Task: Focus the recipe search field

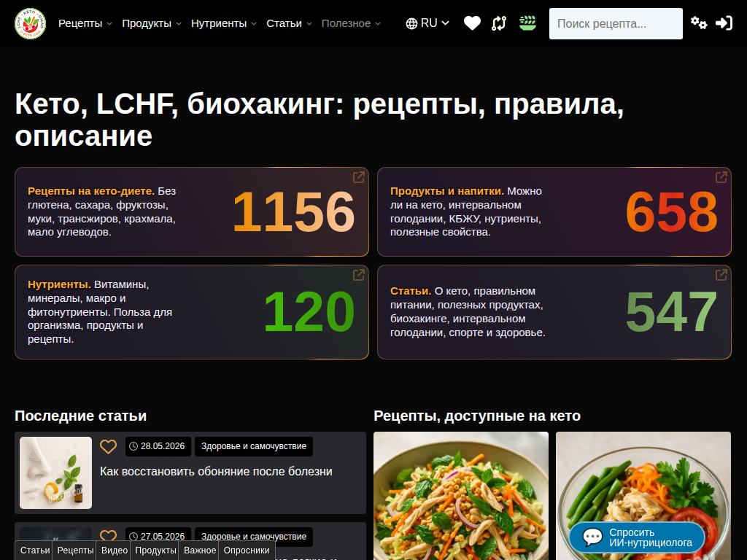Action: [x=616, y=24]
